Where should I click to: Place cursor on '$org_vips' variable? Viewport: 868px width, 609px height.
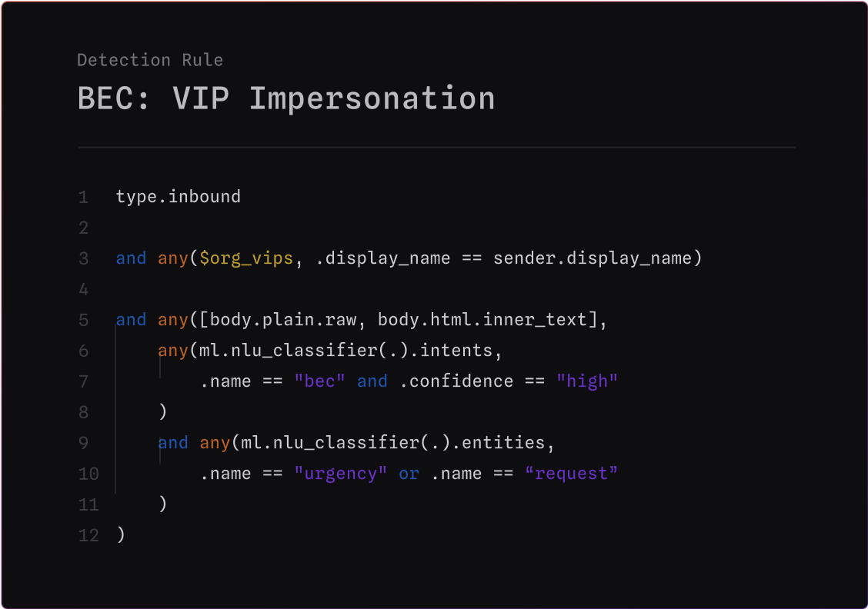point(245,258)
